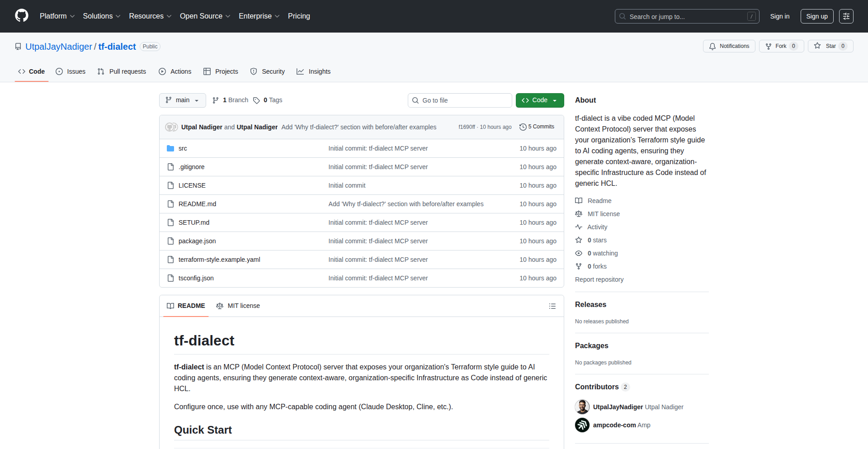Open the Report repository link

click(599, 279)
